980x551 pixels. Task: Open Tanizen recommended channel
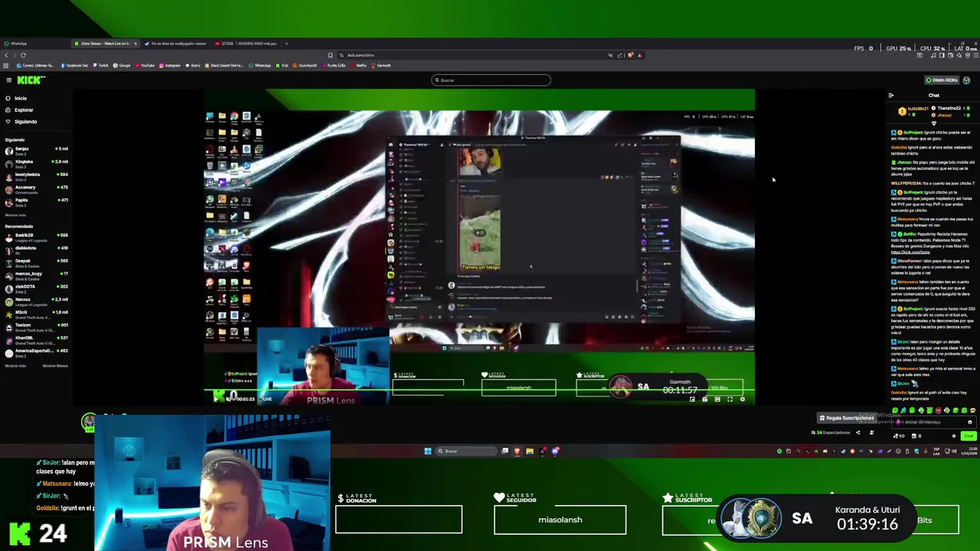(x=35, y=327)
